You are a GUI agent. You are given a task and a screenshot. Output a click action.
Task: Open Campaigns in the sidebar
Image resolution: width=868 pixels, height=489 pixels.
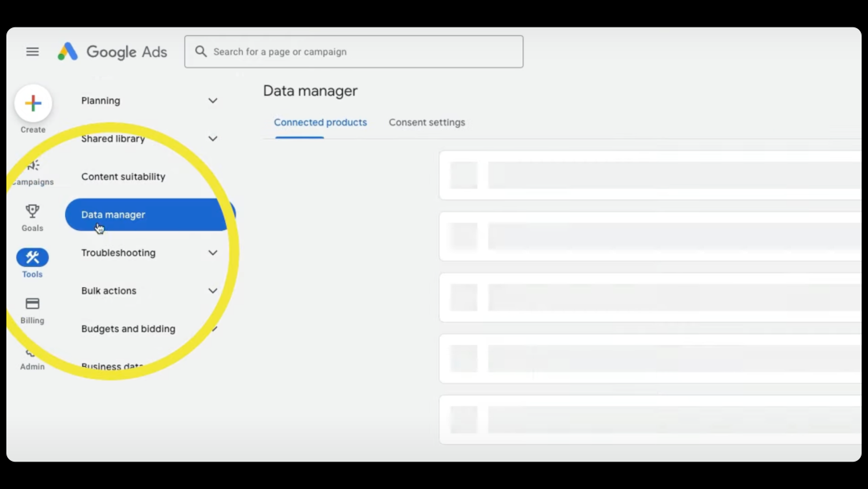pyautogui.click(x=33, y=172)
